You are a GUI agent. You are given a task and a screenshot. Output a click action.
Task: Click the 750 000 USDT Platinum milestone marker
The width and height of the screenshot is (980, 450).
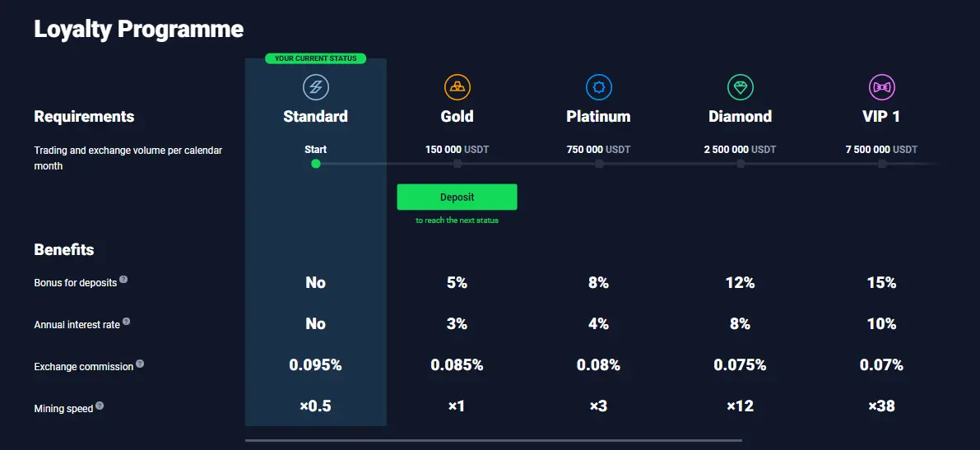pos(599,164)
